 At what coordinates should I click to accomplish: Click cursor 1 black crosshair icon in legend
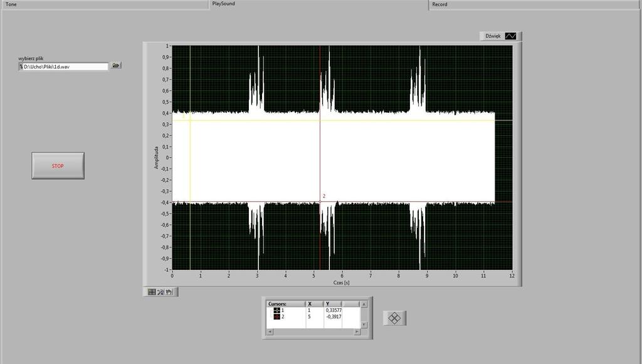click(x=276, y=310)
